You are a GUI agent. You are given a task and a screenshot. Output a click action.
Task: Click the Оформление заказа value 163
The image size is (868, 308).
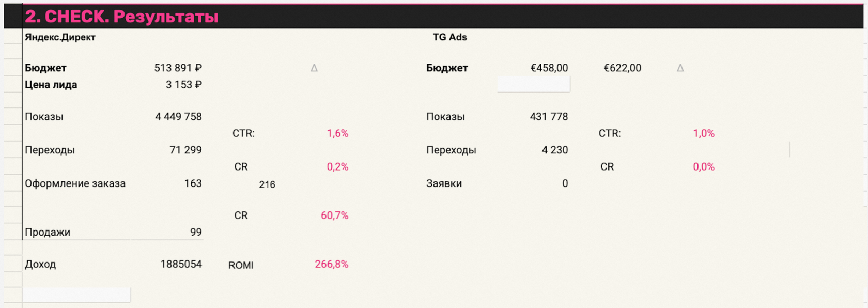pyautogui.click(x=193, y=183)
